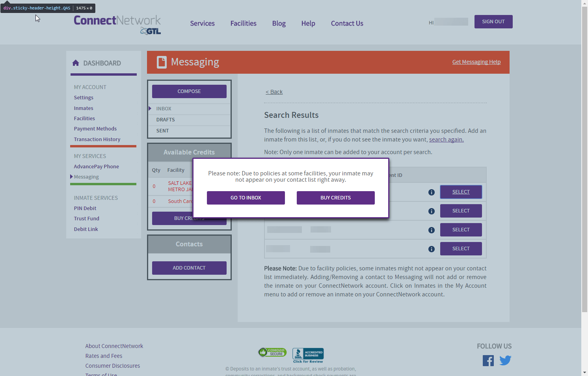588x376 pixels.
Task: Open Debit Link in the sidebar
Action: (x=86, y=229)
